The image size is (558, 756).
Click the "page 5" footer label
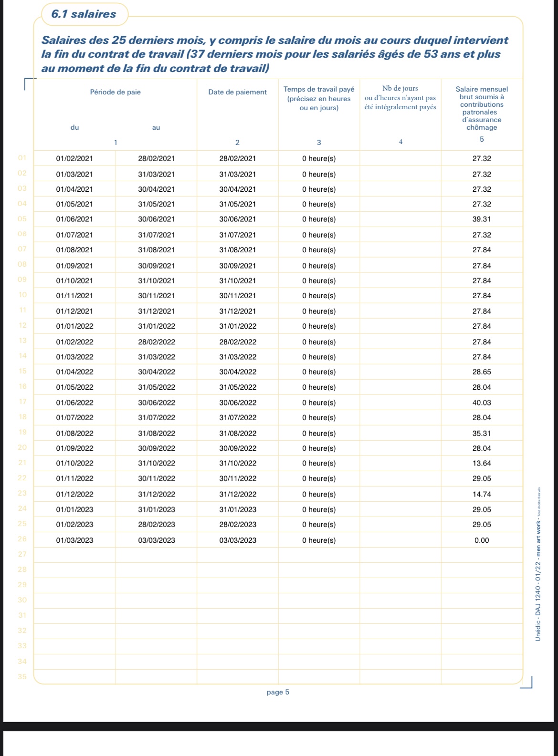pyautogui.click(x=278, y=692)
